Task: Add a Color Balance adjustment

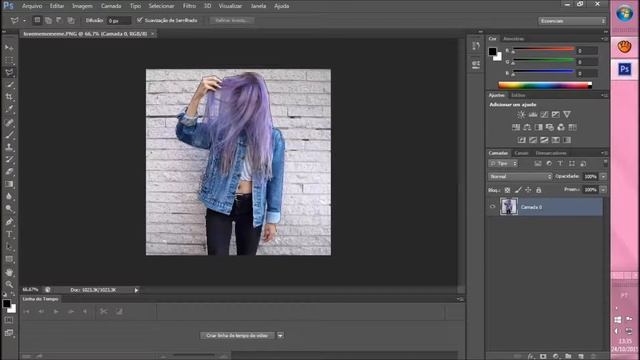Action: coord(527,127)
